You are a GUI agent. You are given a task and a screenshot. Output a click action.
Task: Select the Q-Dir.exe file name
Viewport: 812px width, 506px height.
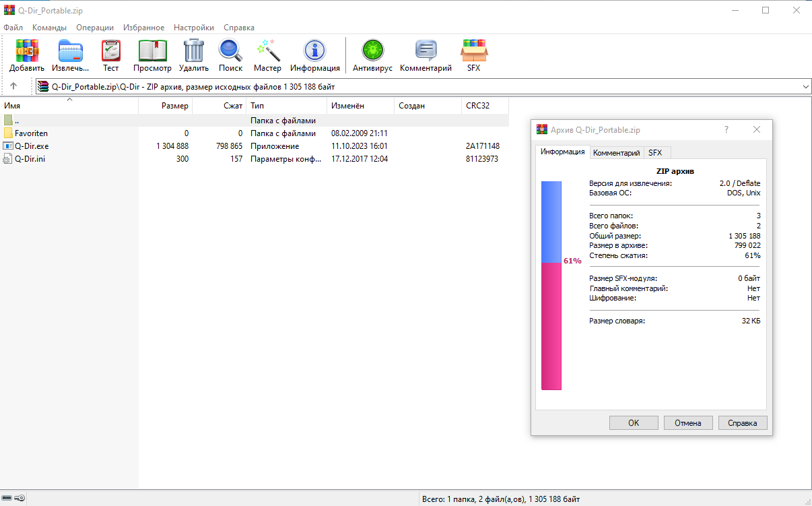(x=32, y=146)
